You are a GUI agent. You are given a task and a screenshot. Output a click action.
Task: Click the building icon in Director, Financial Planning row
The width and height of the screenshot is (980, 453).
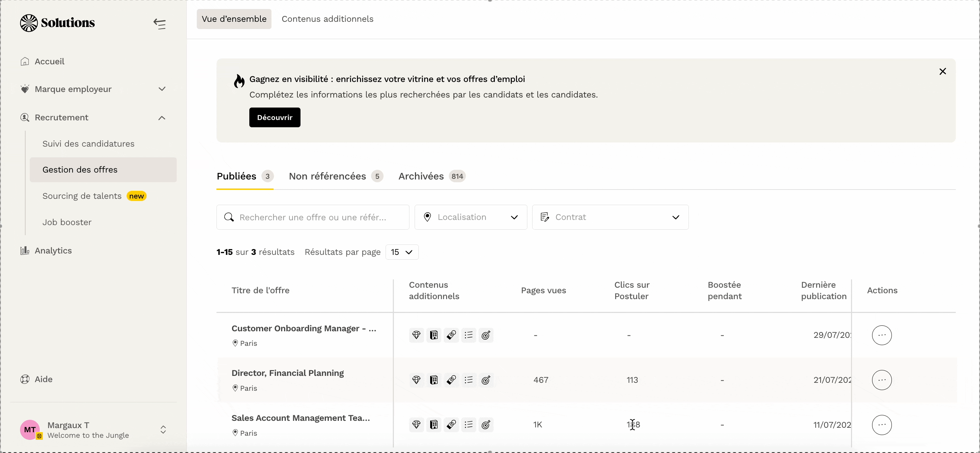(x=434, y=380)
